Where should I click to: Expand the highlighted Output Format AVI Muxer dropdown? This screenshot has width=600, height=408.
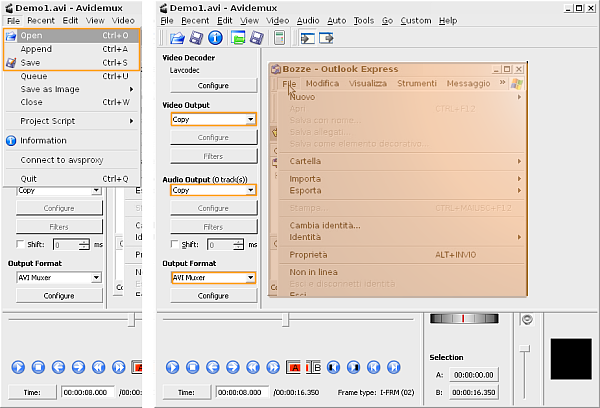tap(212, 278)
